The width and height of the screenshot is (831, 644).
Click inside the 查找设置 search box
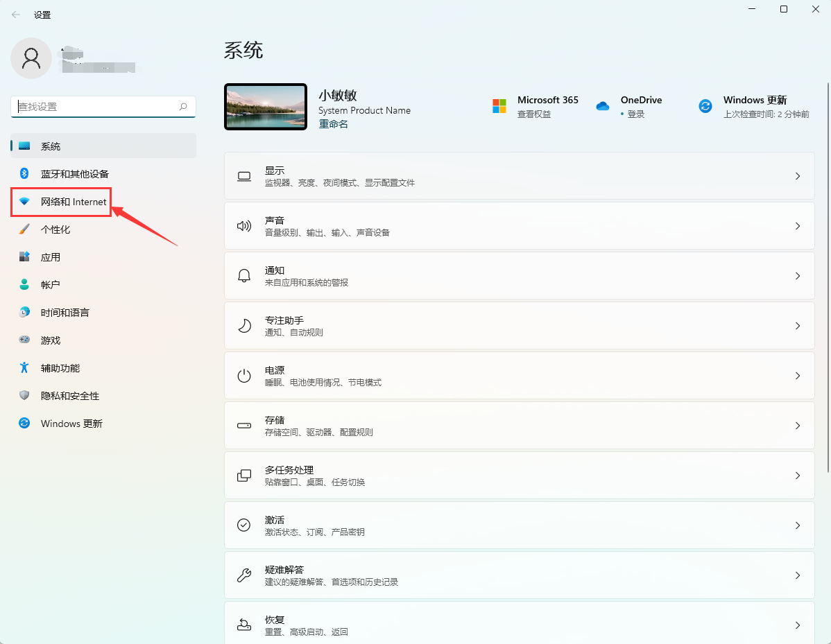pyautogui.click(x=103, y=106)
